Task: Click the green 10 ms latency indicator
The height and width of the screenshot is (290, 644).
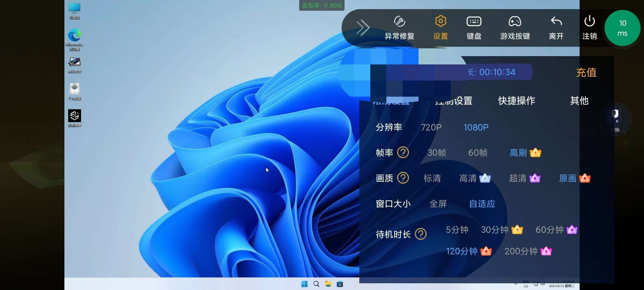Action: click(622, 28)
